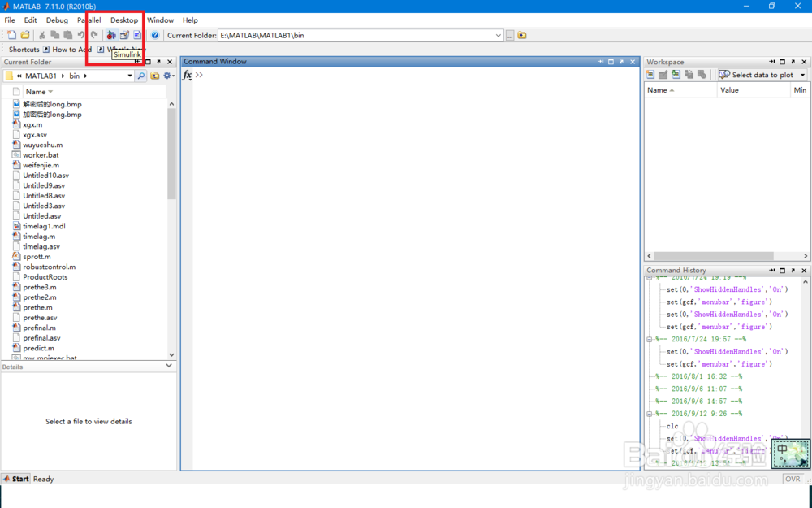
Task: Browse for folder with the ellipsis button
Action: (510, 35)
